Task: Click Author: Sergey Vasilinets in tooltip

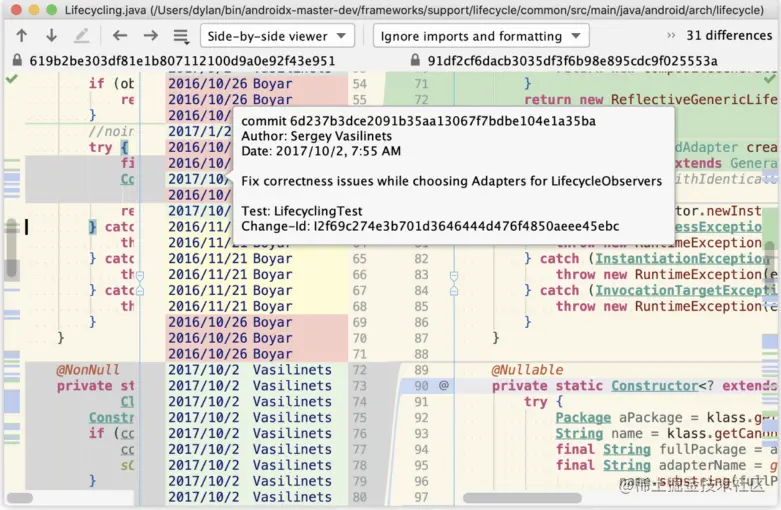Action: click(316, 136)
